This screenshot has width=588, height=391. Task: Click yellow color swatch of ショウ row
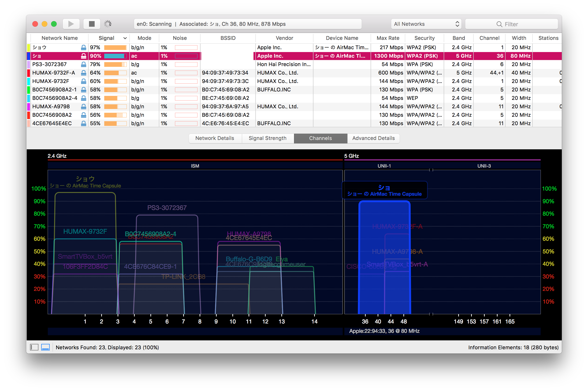tap(28, 47)
